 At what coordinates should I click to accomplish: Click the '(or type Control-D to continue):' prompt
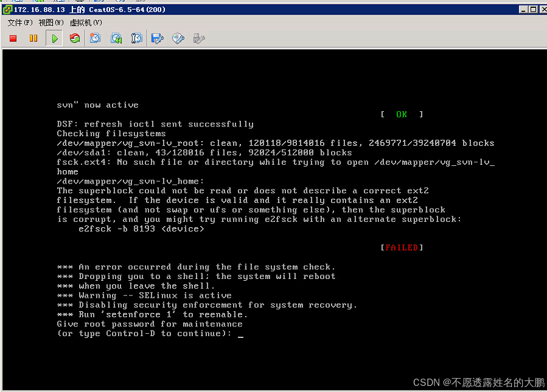tap(144, 334)
